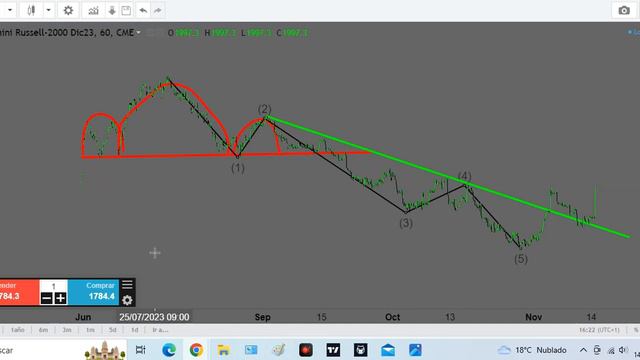This screenshot has height=360, width=640.
Task: Select the 1m time range
Action: 90,330
